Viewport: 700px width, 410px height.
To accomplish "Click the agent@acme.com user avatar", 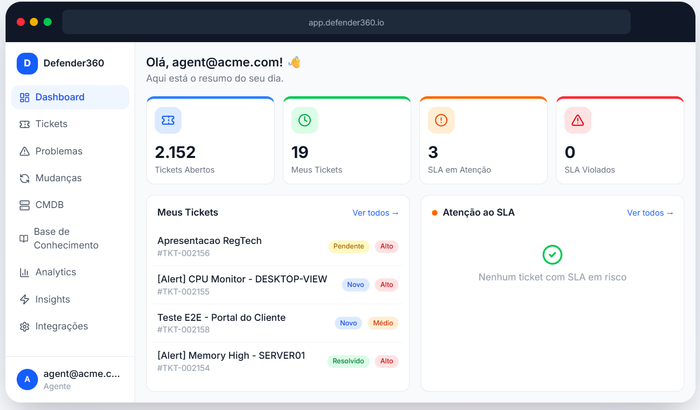I will click(28, 378).
